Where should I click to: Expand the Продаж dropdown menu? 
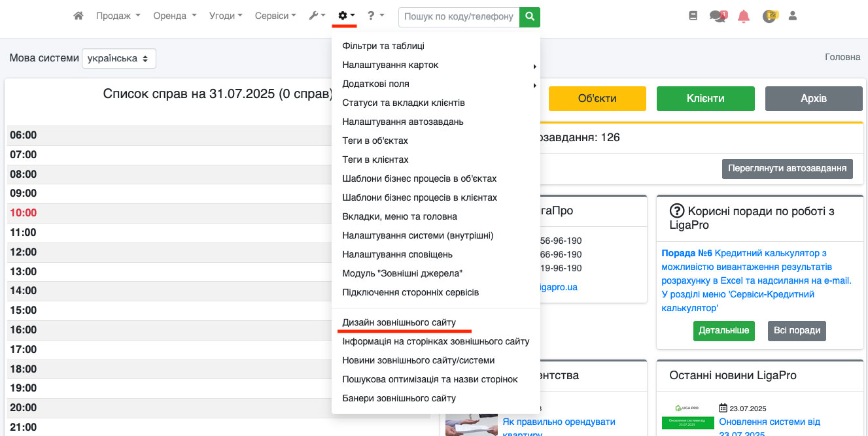[x=118, y=16]
